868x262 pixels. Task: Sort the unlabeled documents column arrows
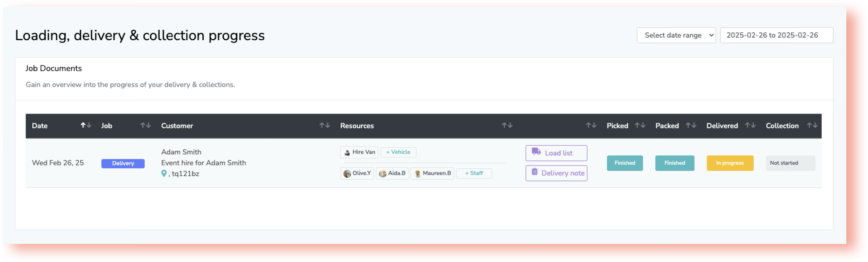coord(591,125)
